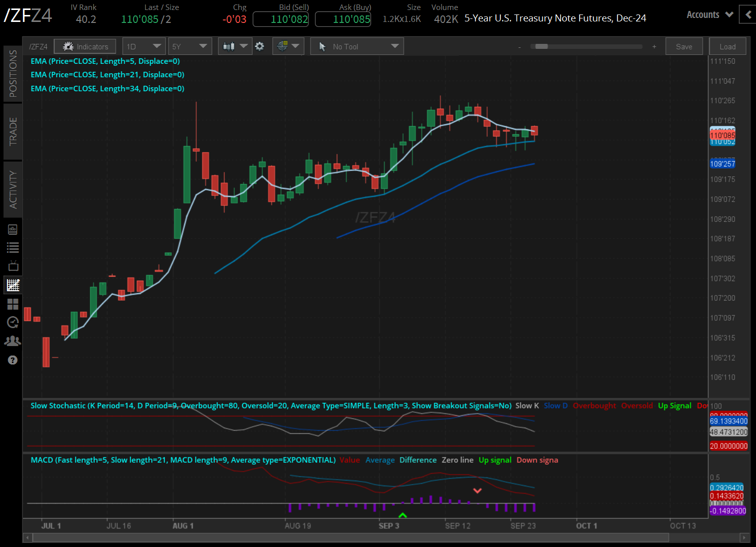Expand the crosshair cursor style dropdown
This screenshot has height=547, width=756.
(x=289, y=46)
